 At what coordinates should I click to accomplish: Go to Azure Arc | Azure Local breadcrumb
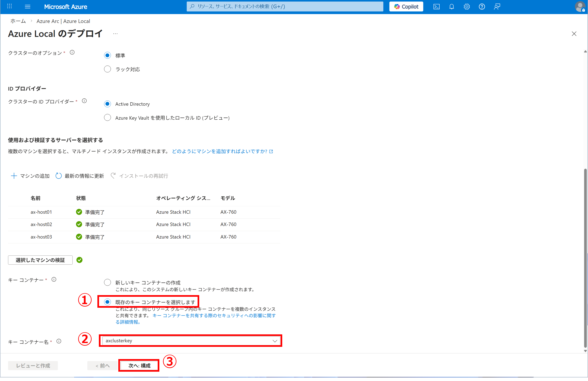(63, 21)
